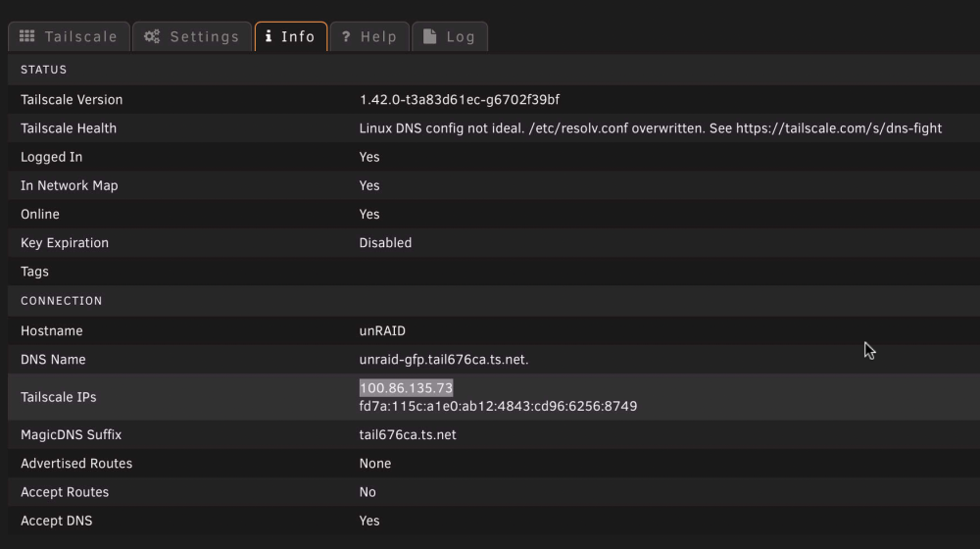Switch to the Log tab

click(450, 36)
